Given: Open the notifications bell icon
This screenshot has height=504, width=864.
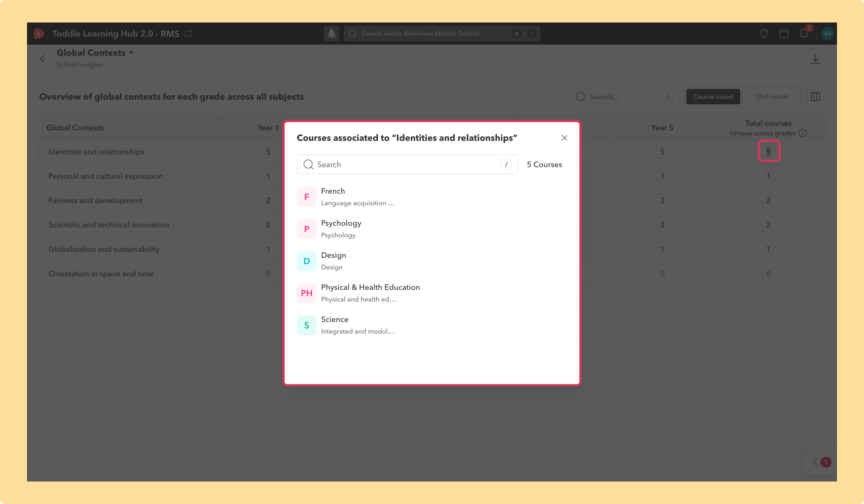Looking at the screenshot, I should (x=804, y=34).
